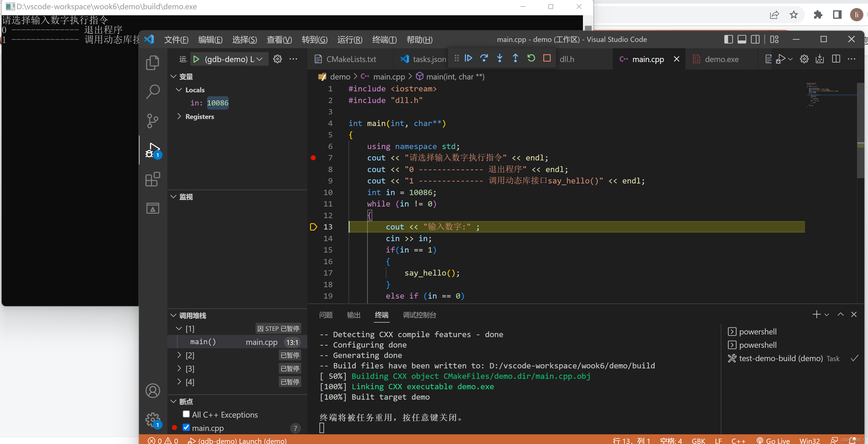
Task: Collapse the Locals tree node
Action: (x=179, y=90)
